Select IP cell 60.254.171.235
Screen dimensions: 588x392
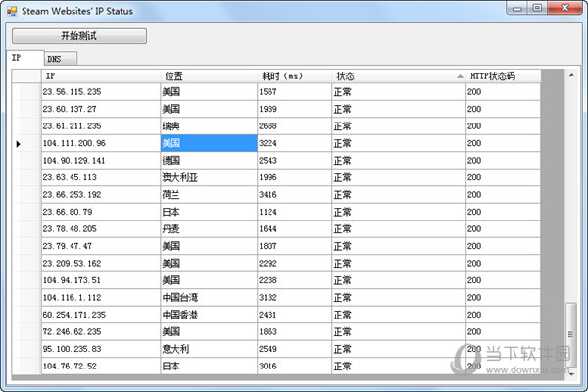[101, 315]
